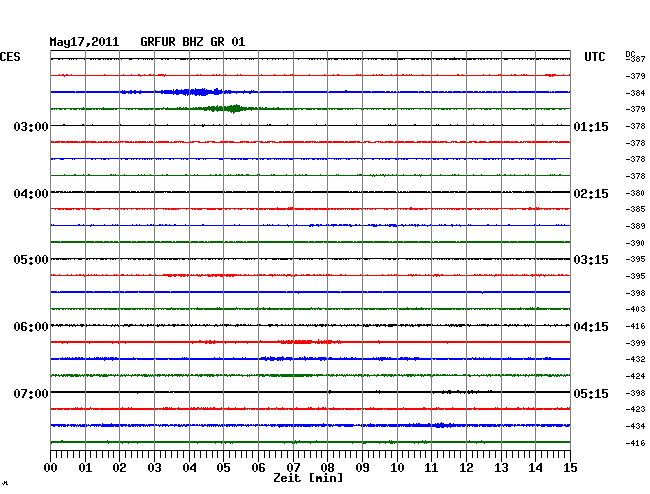650x494 pixels.
Task: Select the DC offset value -399
Action: coord(635,343)
